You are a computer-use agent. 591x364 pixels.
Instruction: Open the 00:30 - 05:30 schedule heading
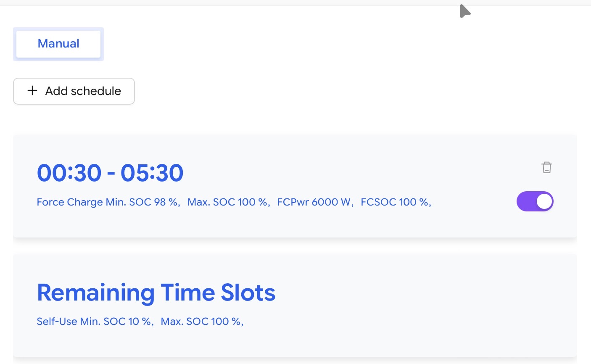click(x=110, y=173)
